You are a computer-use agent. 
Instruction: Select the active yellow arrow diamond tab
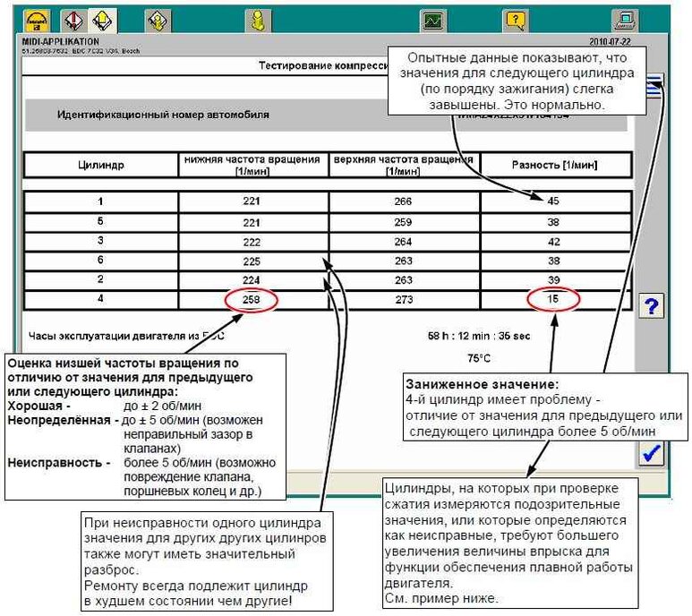(102, 19)
